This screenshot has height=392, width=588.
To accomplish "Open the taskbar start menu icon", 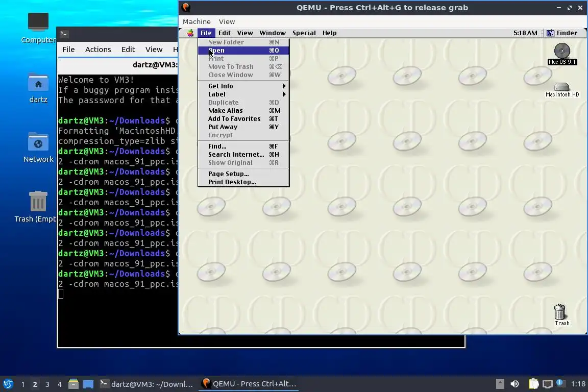I will pyautogui.click(x=8, y=384).
